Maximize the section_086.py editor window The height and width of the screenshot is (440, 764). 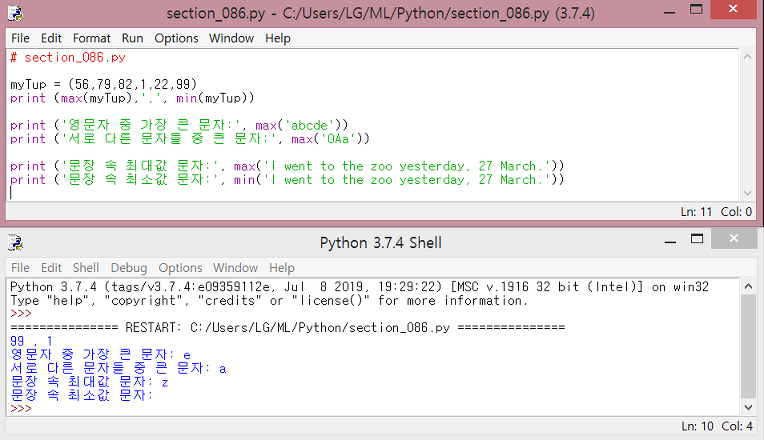tap(696, 10)
